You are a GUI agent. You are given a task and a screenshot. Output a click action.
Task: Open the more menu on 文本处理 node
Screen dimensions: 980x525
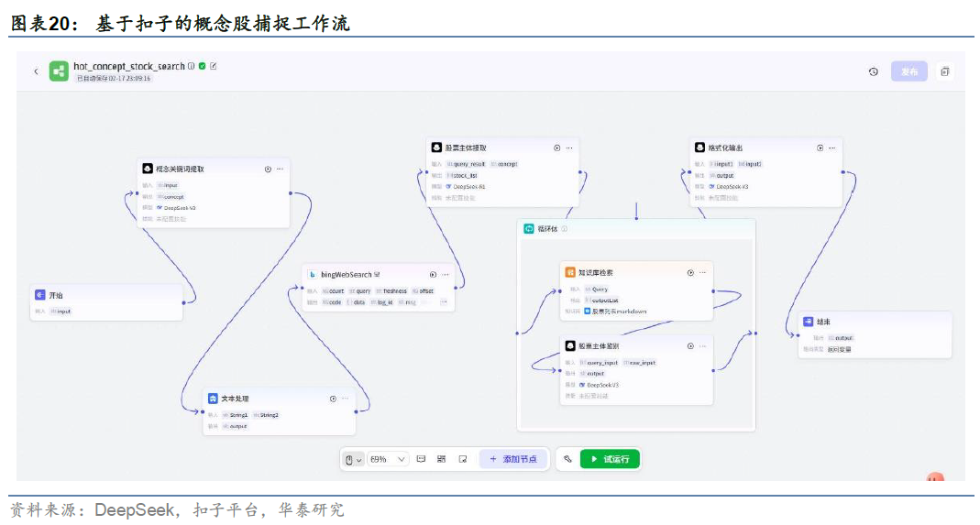(345, 399)
